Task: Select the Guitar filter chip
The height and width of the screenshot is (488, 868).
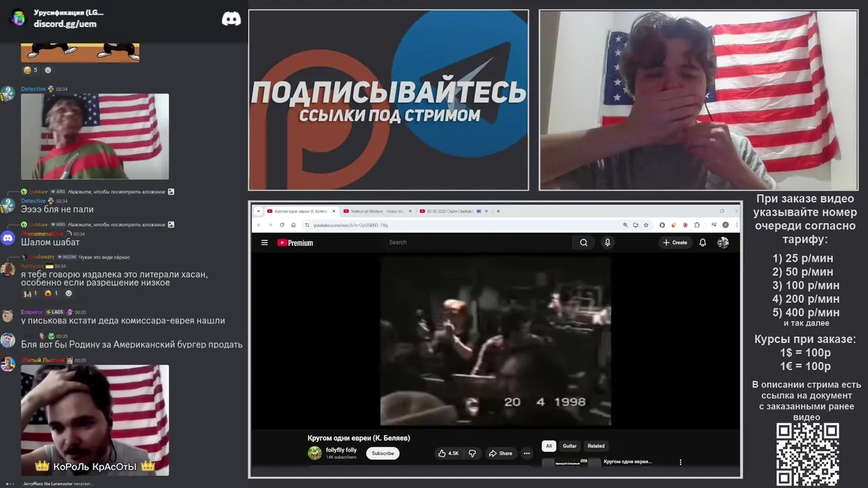Action: click(570, 446)
